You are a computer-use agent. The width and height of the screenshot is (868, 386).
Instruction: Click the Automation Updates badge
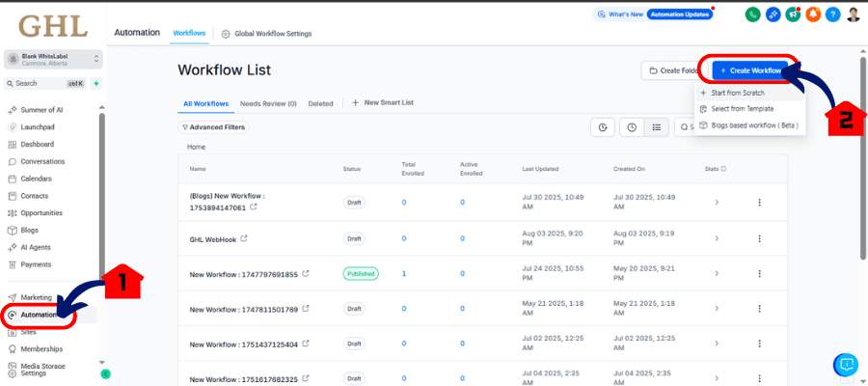point(680,14)
